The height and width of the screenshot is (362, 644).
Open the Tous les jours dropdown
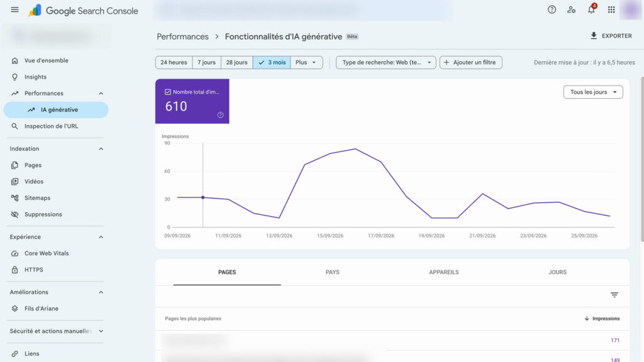pos(593,92)
